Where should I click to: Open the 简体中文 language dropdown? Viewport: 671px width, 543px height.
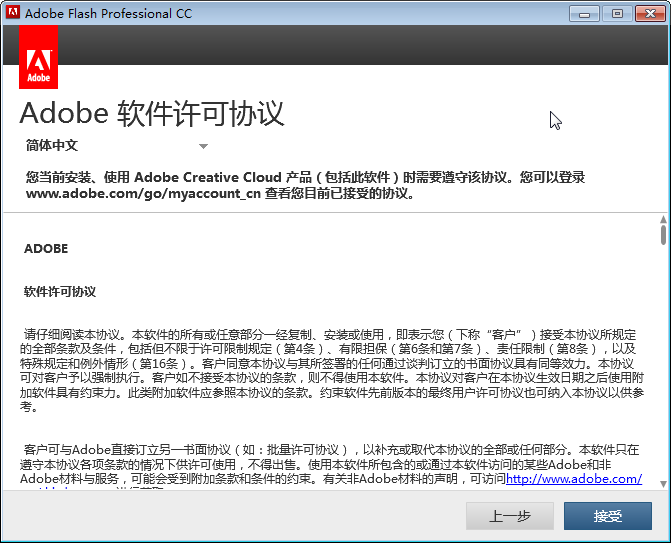[x=116, y=145]
